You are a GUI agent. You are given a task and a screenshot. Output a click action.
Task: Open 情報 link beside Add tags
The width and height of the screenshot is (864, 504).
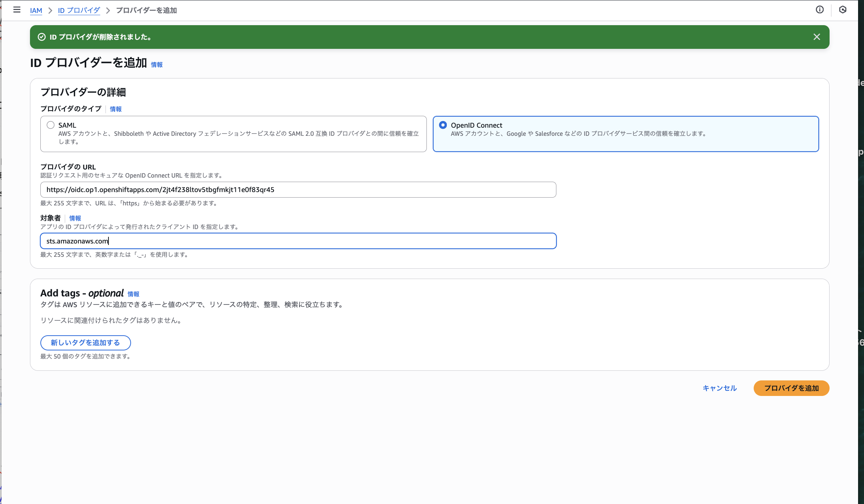tap(133, 294)
